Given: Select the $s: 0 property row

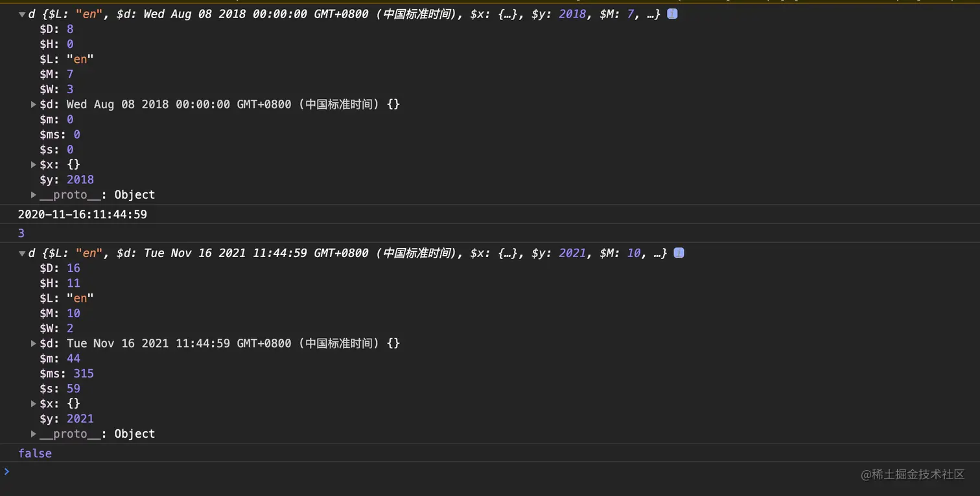Looking at the screenshot, I should [x=56, y=150].
